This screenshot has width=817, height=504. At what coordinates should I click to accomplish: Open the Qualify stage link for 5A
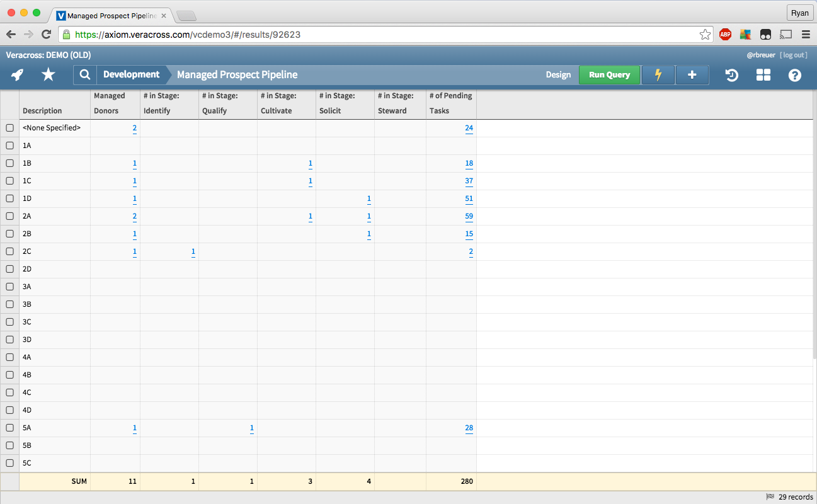tap(252, 428)
